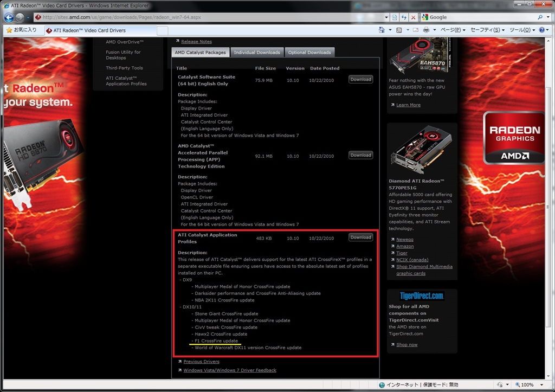Refresh the page with the blue arrows icon
This screenshot has width=555, height=392.
pos(404,17)
